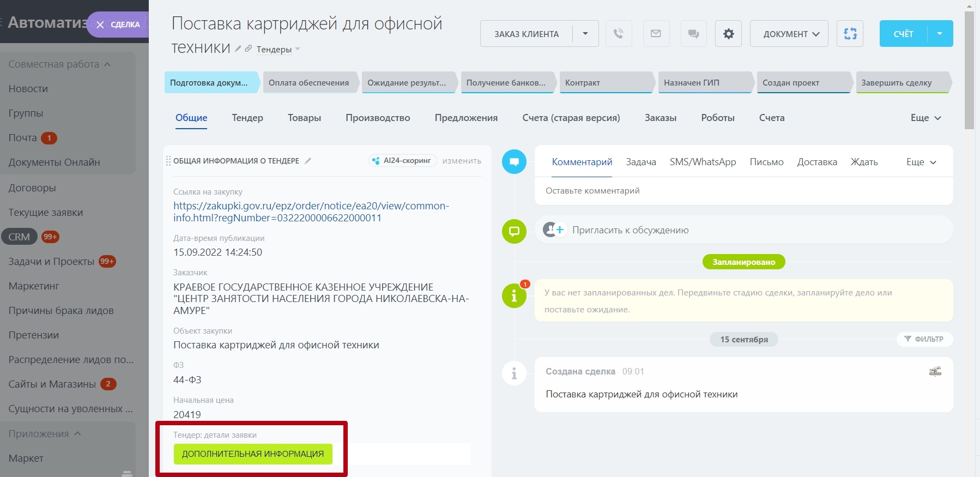Viewport: 980px width, 477px height.
Task: Open the Тендеры pipeline dropdown
Action: [x=278, y=50]
